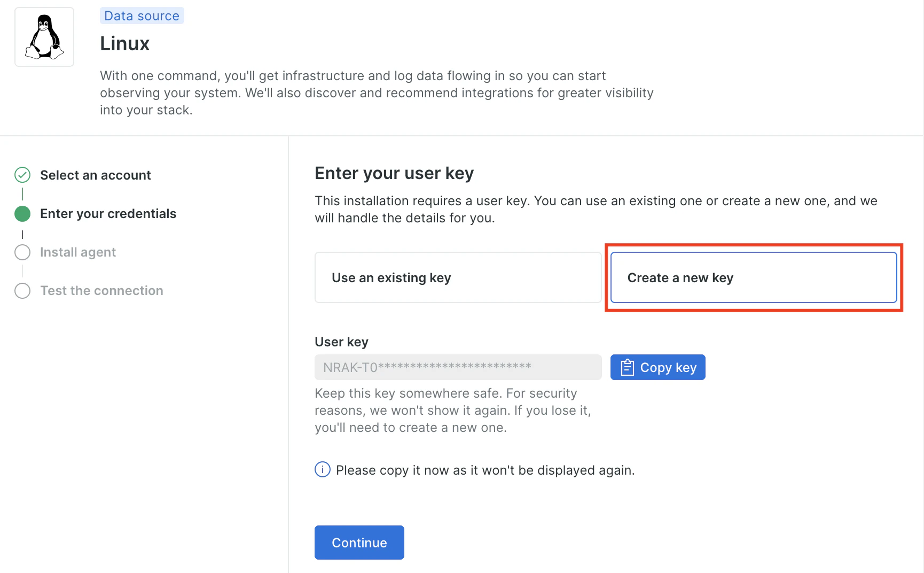Click the Enter your user key heading
The width and height of the screenshot is (924, 573).
coord(394,173)
